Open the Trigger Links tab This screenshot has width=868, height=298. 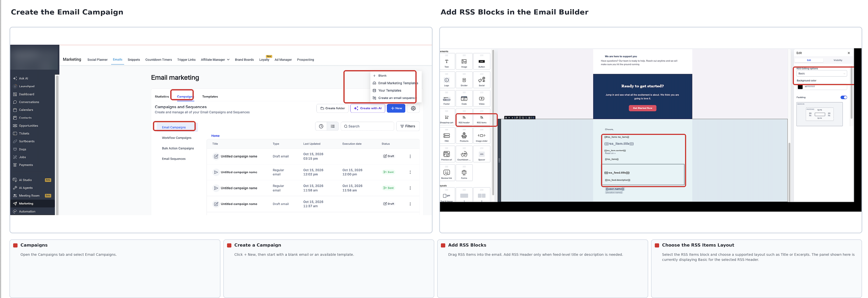pyautogui.click(x=186, y=60)
